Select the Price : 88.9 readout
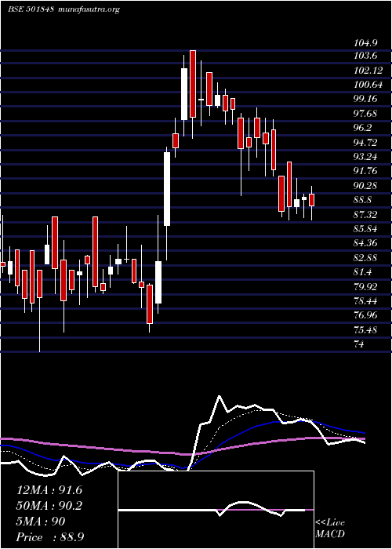 pyautogui.click(x=50, y=537)
